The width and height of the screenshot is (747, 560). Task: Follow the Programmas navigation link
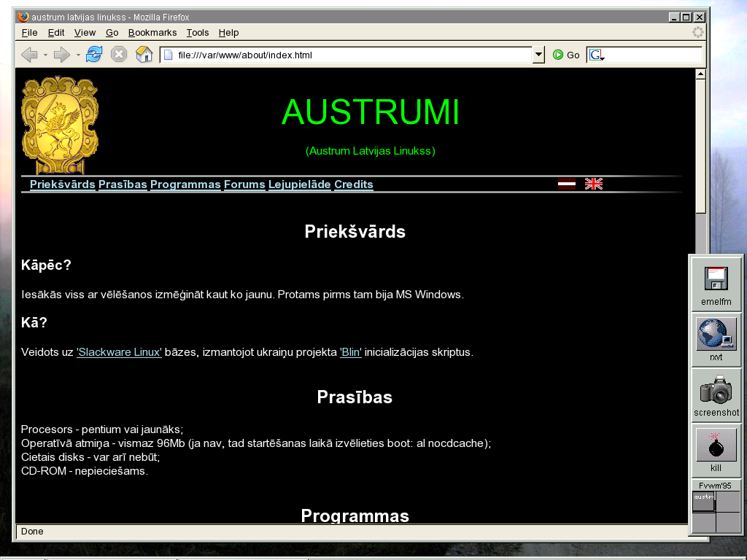point(185,184)
